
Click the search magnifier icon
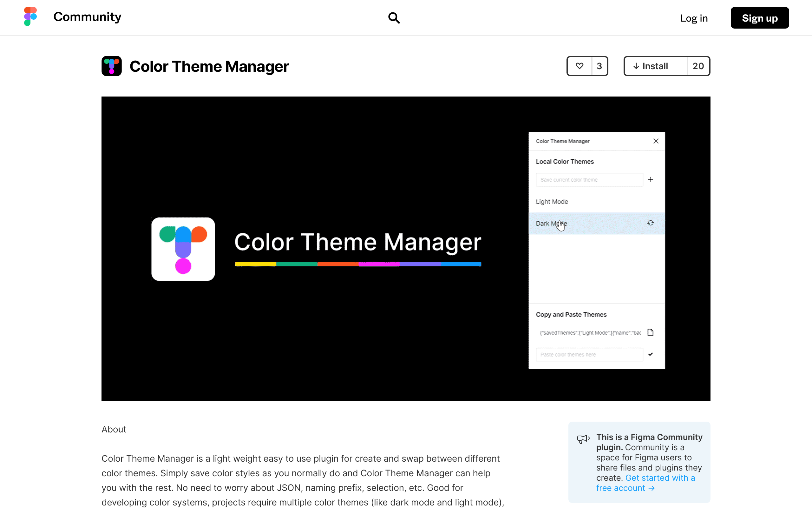click(394, 18)
